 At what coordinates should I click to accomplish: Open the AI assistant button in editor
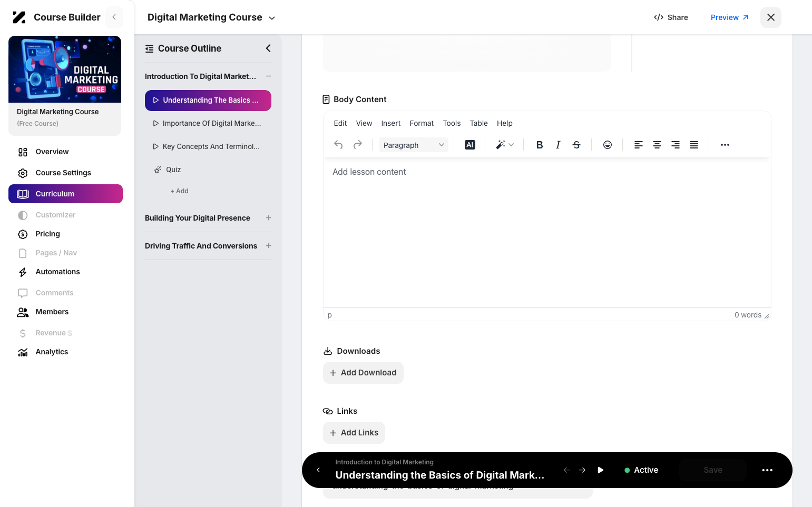(470, 145)
